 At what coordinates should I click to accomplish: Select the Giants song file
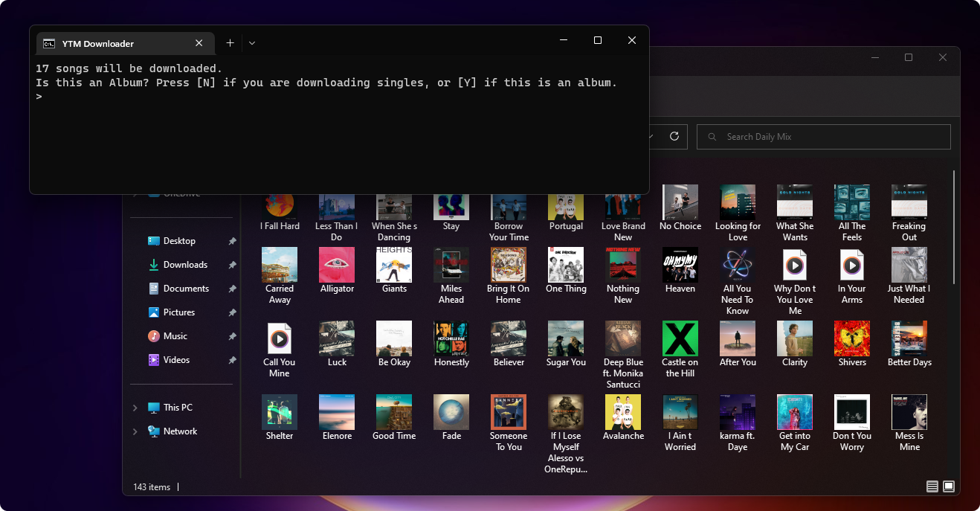pos(394,271)
